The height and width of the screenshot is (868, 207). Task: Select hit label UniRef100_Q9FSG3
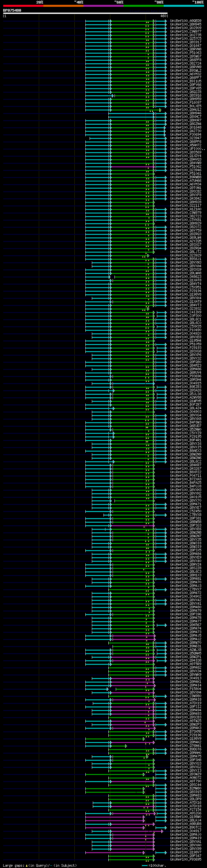(x=186, y=526)
